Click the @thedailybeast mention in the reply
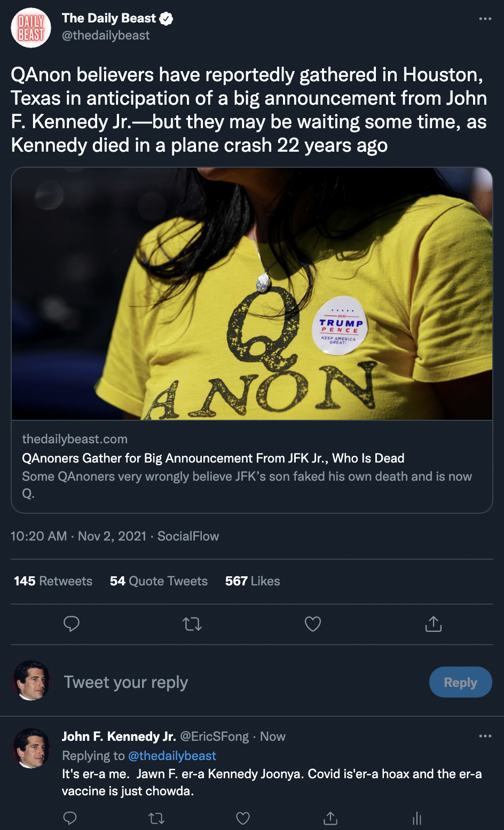This screenshot has width=504, height=830. point(172,756)
